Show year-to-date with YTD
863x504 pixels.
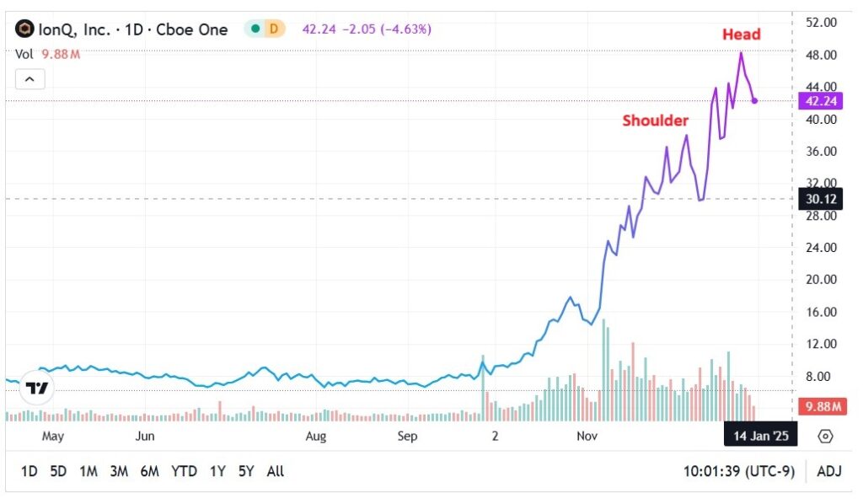185,471
